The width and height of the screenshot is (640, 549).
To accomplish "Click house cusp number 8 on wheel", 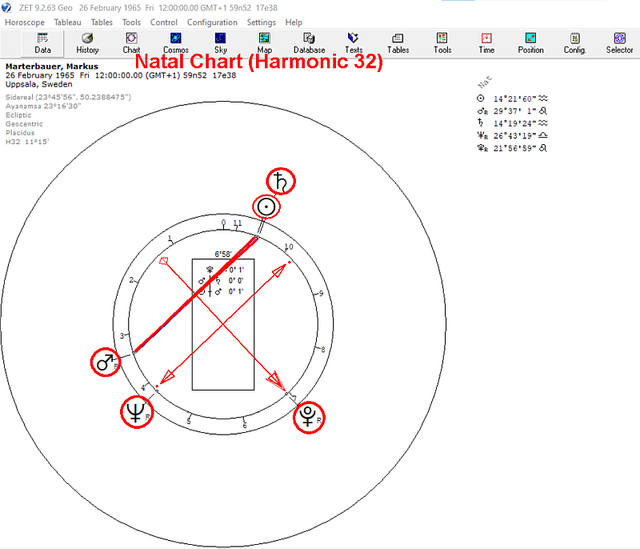I will tap(323, 349).
